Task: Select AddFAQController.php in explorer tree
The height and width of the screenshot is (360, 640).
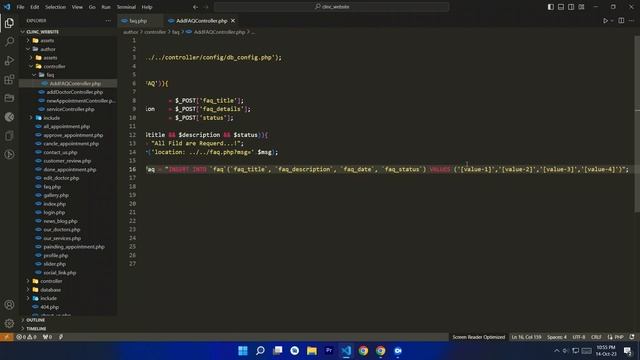Action: pyautogui.click(x=75, y=83)
